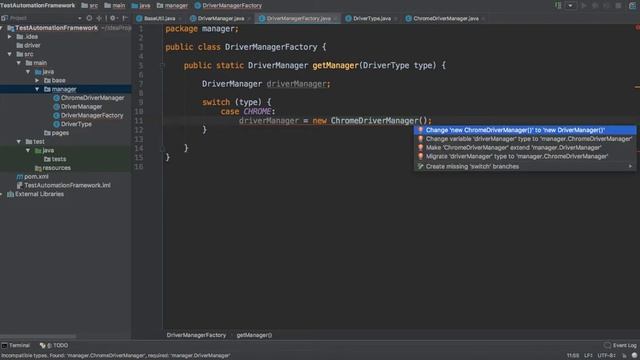Expand submenu arrow of 'Create missing switch branches'
640x360 pixels.
pyautogui.click(x=630, y=167)
